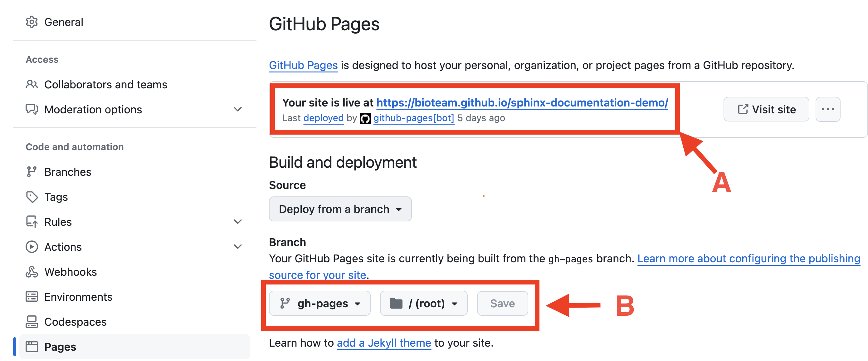Open the General settings page
The image size is (868, 361).
click(x=134, y=22)
